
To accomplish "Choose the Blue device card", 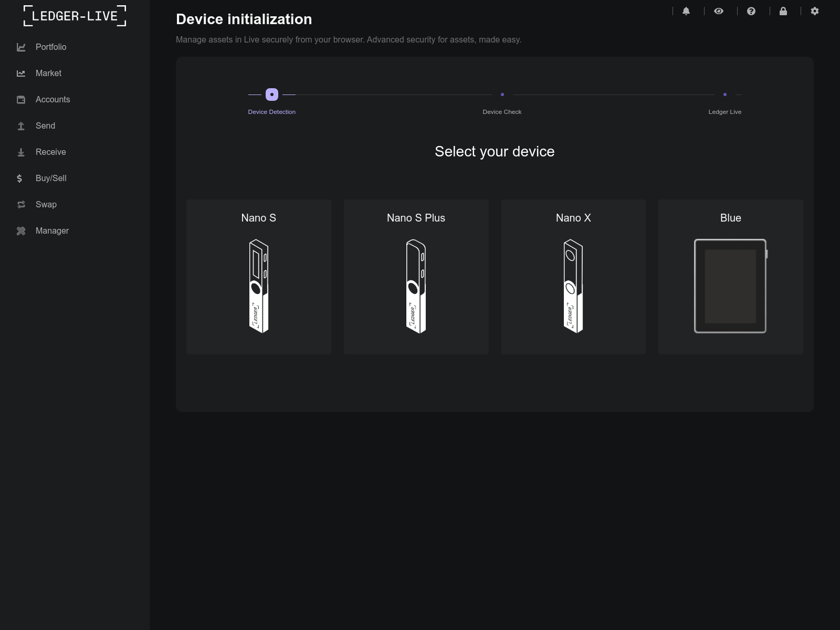I will click(731, 277).
